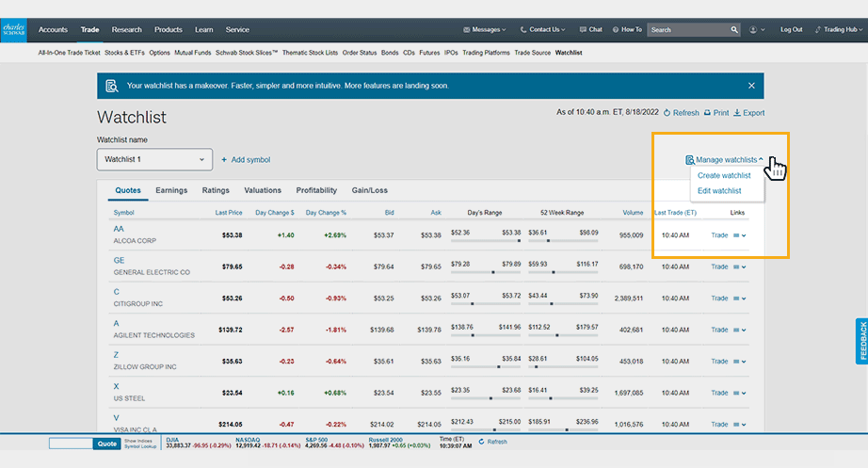The width and height of the screenshot is (868, 468).
Task: Sort by Day Change % column
Action: pos(326,213)
